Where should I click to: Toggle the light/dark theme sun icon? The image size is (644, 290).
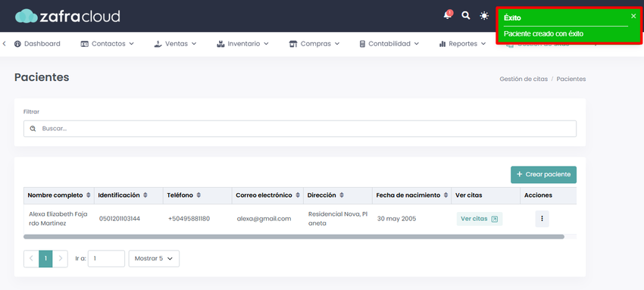[x=484, y=16]
